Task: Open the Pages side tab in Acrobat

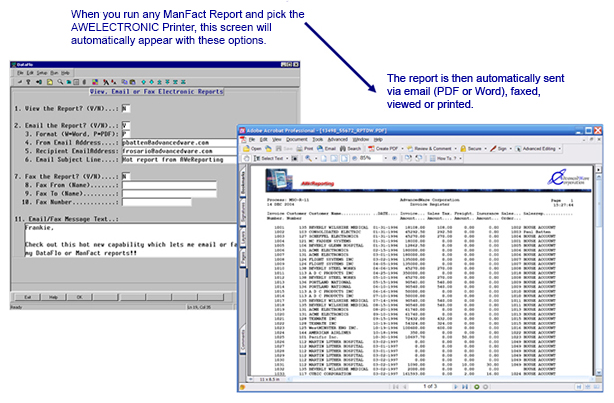Action: coord(243,258)
